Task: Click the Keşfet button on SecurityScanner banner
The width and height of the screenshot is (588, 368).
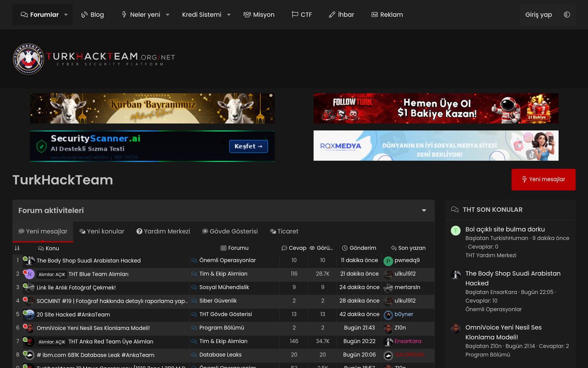Action: 248,146
